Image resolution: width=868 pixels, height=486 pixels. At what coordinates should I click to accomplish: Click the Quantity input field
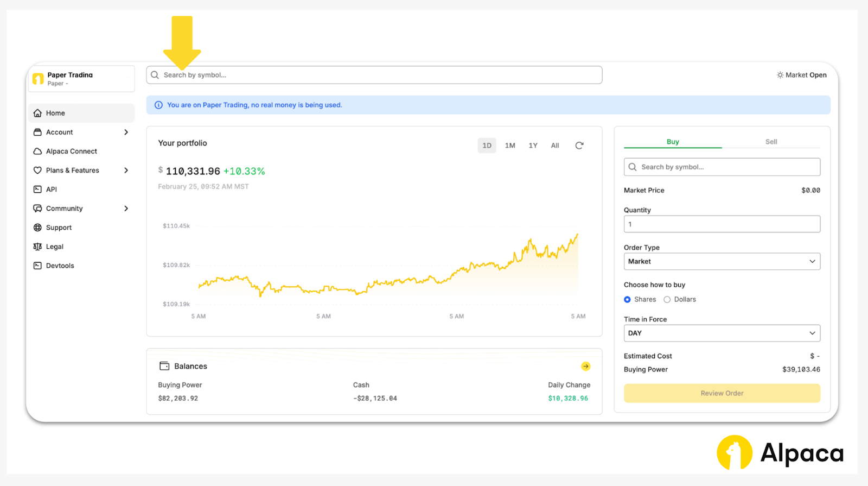722,224
